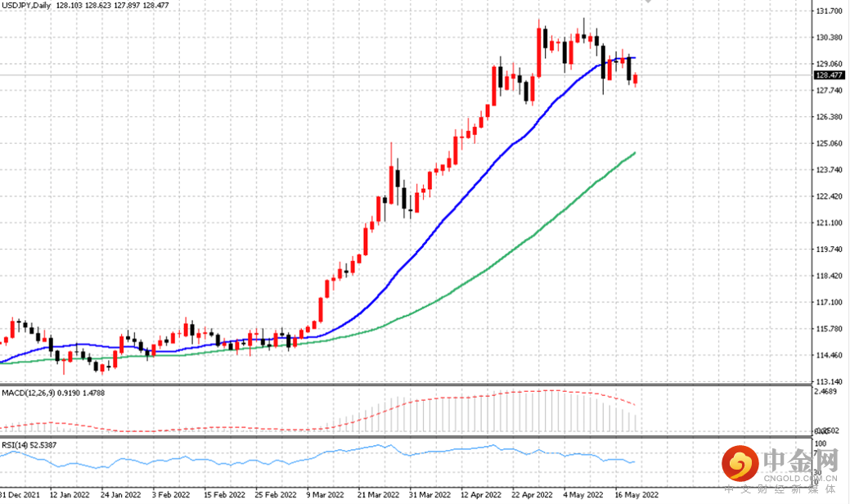Click the 3 Feb 2022 date label
The width and height of the screenshot is (850, 504).
171,495
